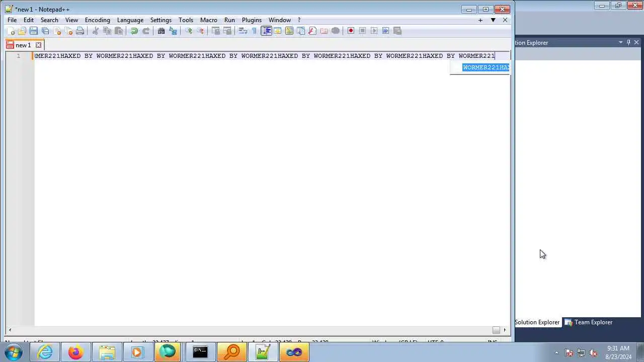This screenshot has width=644, height=362.
Task: Click the Stop Recording macro icon
Action: pos(362,31)
